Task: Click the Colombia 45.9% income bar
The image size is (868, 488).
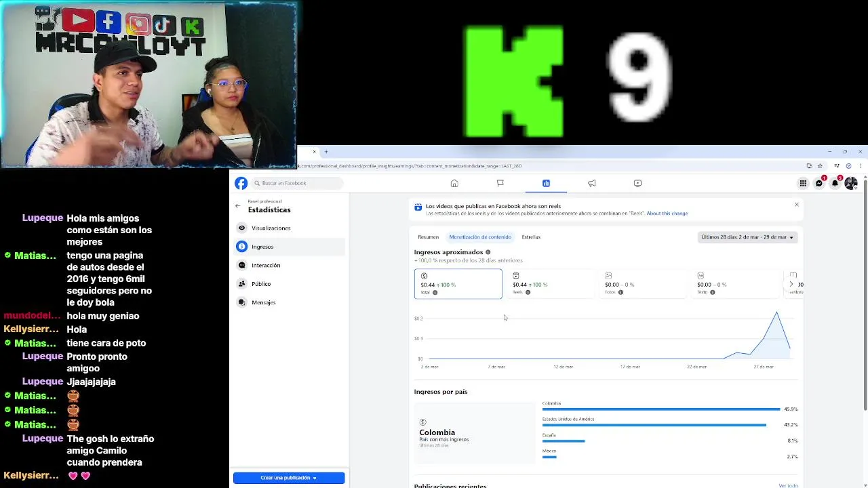Action: [x=661, y=409]
